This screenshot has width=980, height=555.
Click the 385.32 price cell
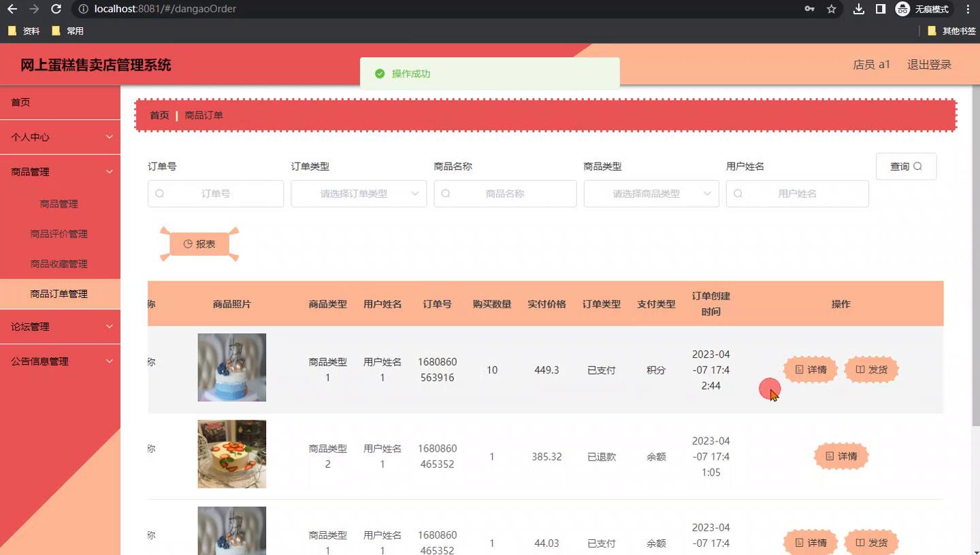point(546,457)
